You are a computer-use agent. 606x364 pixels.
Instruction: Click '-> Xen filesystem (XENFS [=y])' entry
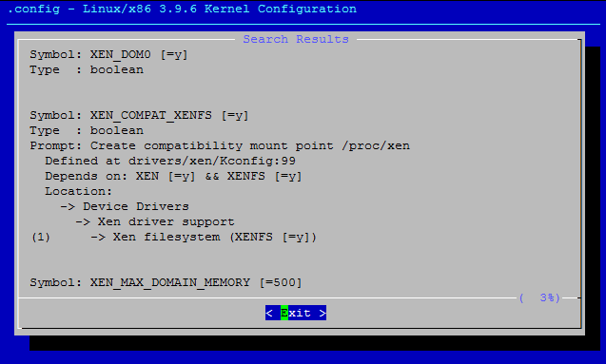coord(204,237)
